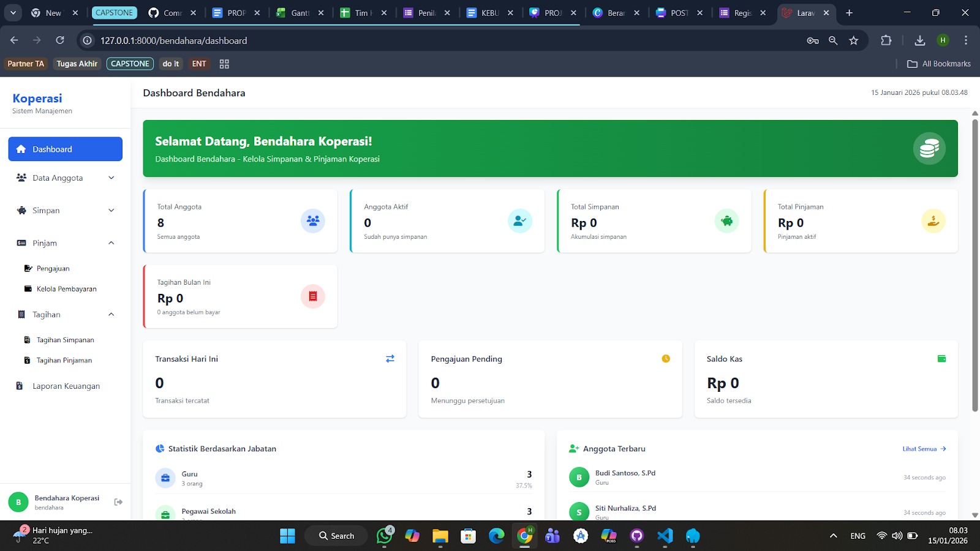
Task: Open the Chrome profile H menu
Action: pyautogui.click(x=943, y=40)
